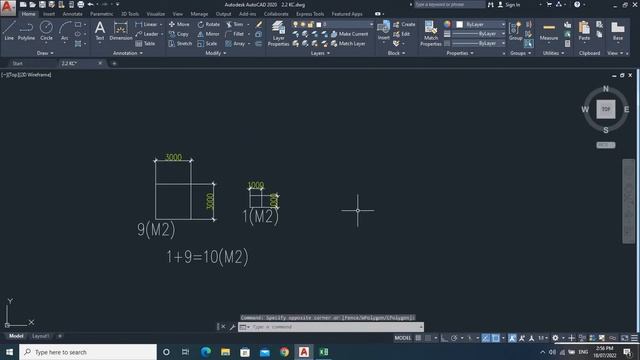
Task: Open the Insert ribbon tab
Action: tap(49, 14)
